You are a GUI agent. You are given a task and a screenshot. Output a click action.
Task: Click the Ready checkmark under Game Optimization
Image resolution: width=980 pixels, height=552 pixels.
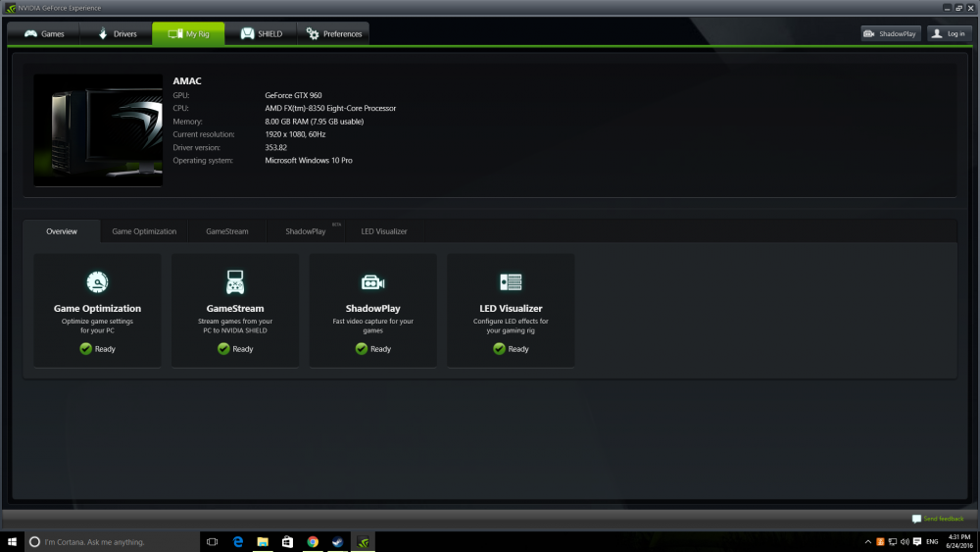click(85, 349)
